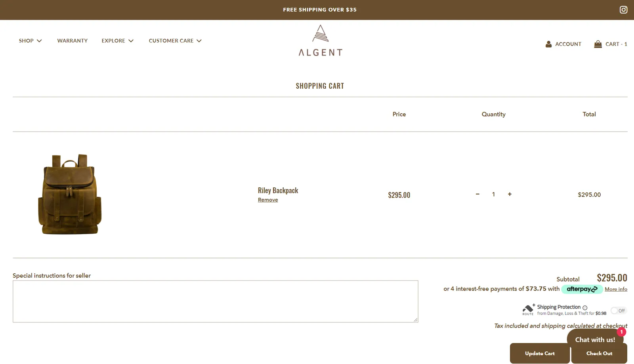Click the account person icon
Image resolution: width=634 pixels, height=364 pixels.
click(548, 44)
